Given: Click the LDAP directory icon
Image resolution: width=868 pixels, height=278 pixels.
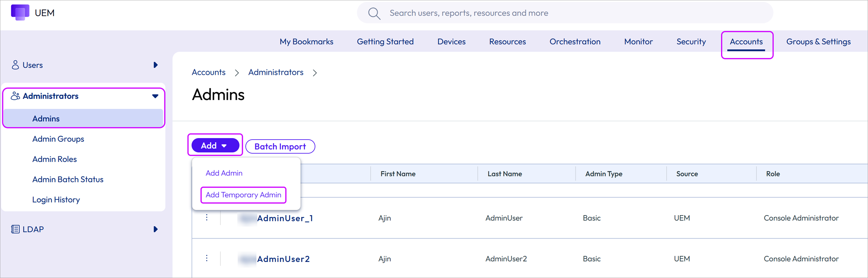Looking at the screenshot, I should [x=15, y=229].
